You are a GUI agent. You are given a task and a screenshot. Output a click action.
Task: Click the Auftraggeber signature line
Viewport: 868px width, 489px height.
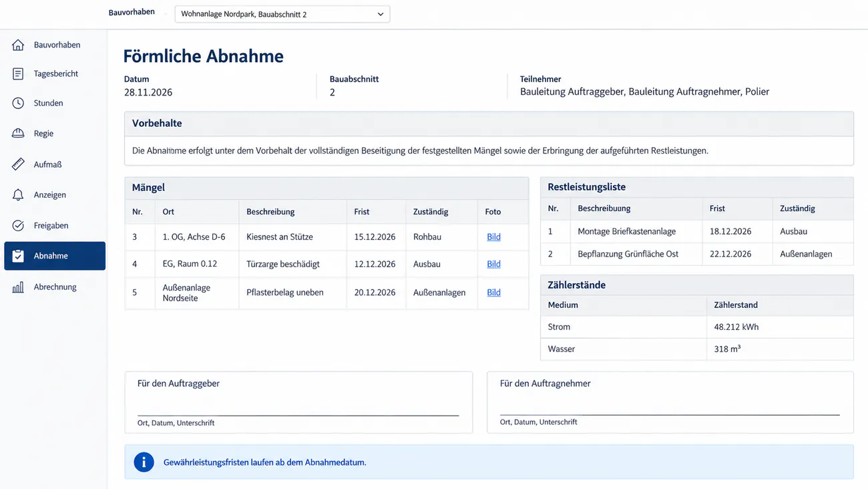pyautogui.click(x=298, y=415)
